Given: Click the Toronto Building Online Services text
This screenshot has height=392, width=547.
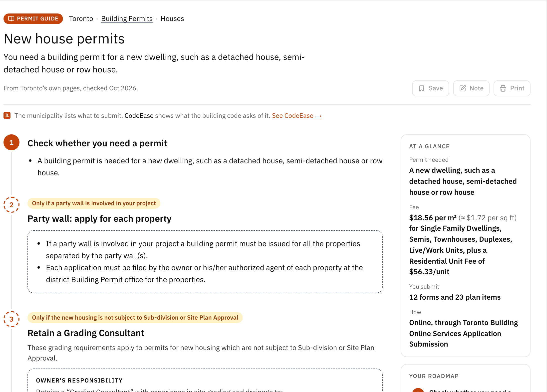Looking at the screenshot, I should pyautogui.click(x=464, y=333).
